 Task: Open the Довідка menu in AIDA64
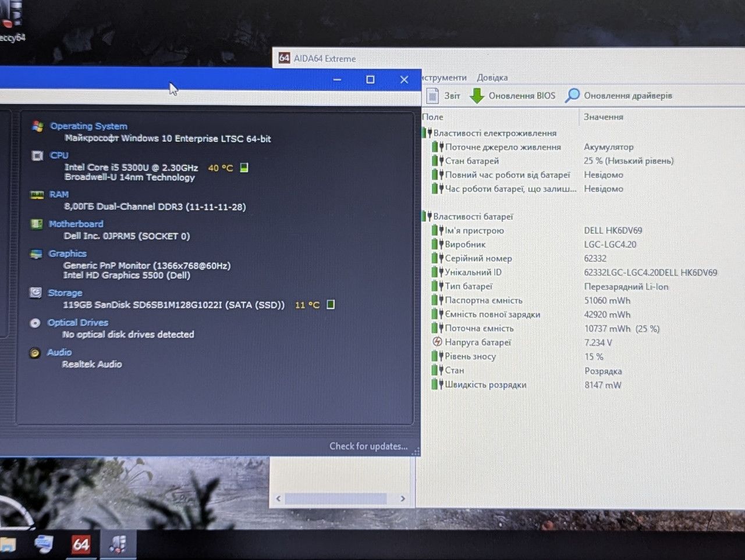click(x=492, y=77)
